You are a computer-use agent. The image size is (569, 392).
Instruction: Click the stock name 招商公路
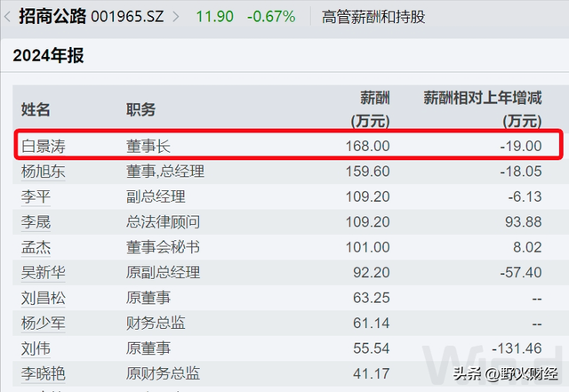[x=52, y=17]
